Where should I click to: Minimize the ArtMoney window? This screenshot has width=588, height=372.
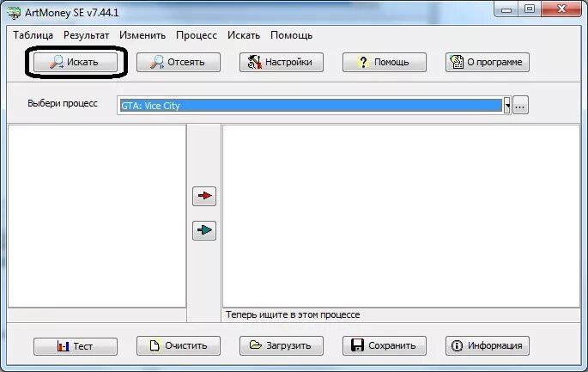(506, 9)
